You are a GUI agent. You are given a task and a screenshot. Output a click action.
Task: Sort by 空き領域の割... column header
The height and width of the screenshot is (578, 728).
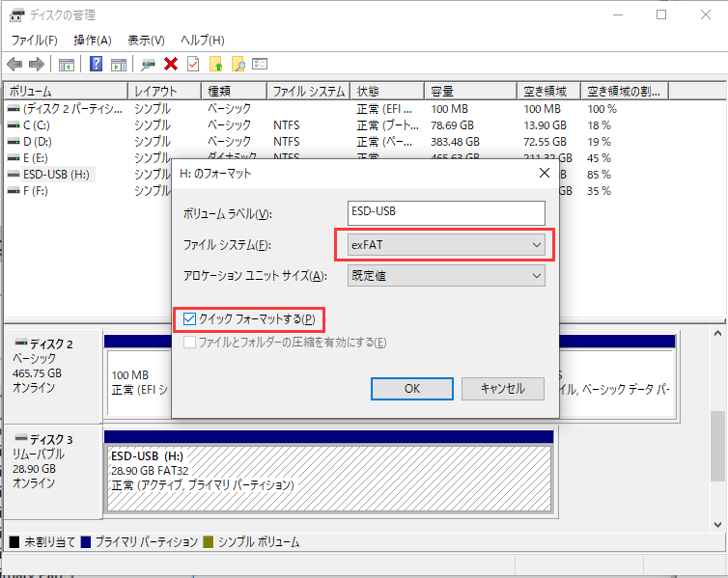click(625, 91)
